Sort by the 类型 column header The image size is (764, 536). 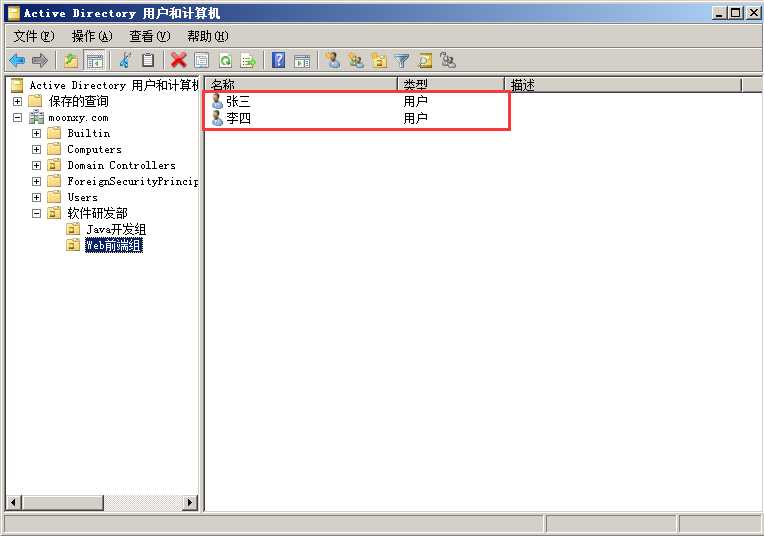click(x=451, y=85)
